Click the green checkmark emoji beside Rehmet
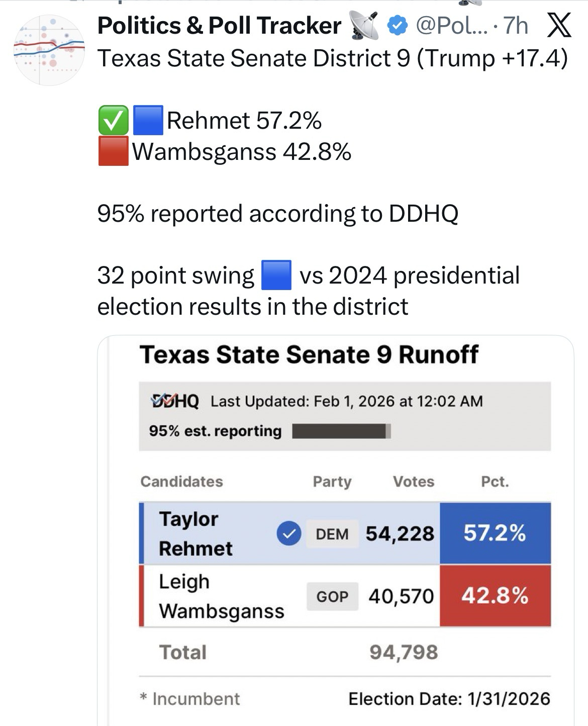Viewport: 588px width, 726px height. click(x=113, y=121)
